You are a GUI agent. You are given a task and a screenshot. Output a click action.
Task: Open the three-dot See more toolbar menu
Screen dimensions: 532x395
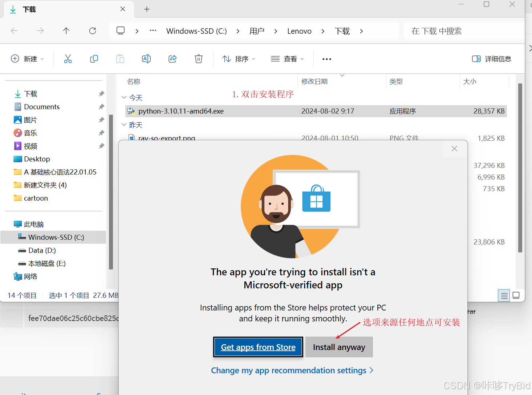pyautogui.click(x=327, y=59)
